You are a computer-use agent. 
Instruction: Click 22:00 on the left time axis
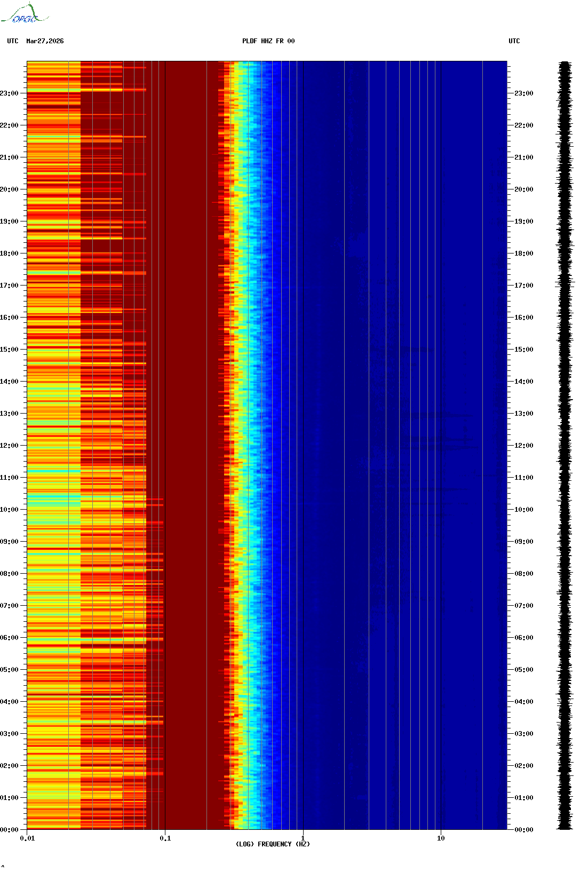pos(9,125)
